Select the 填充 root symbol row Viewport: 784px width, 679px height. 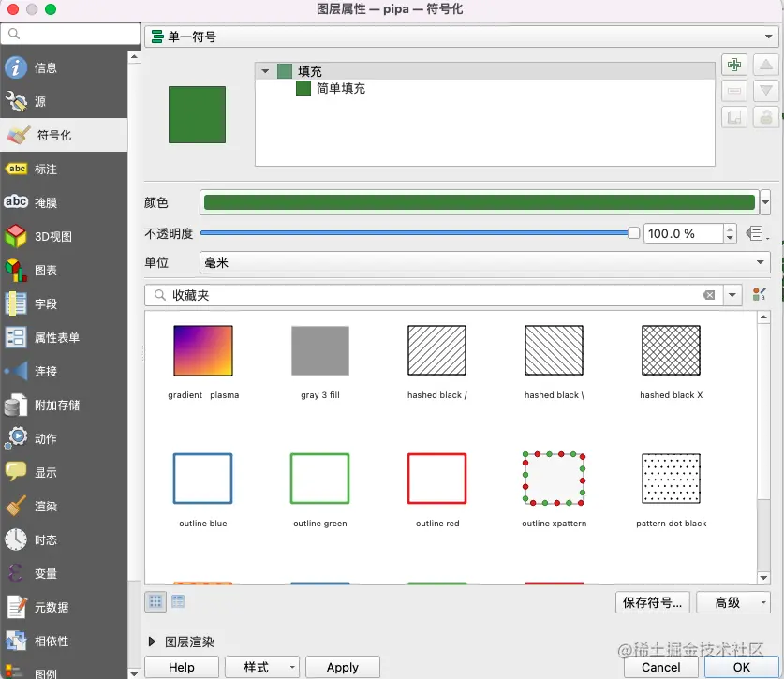(485, 71)
